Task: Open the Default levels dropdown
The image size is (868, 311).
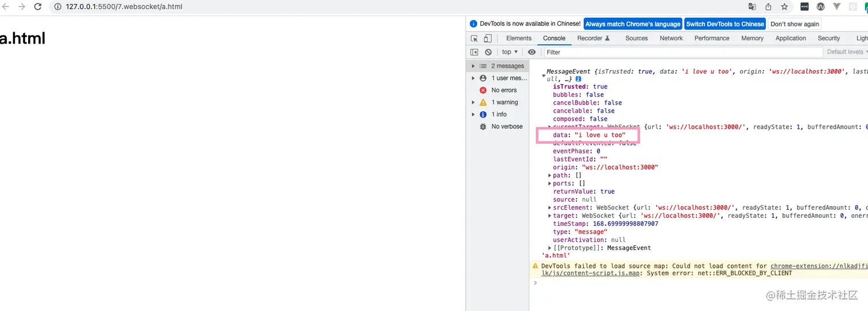Action: [x=847, y=52]
